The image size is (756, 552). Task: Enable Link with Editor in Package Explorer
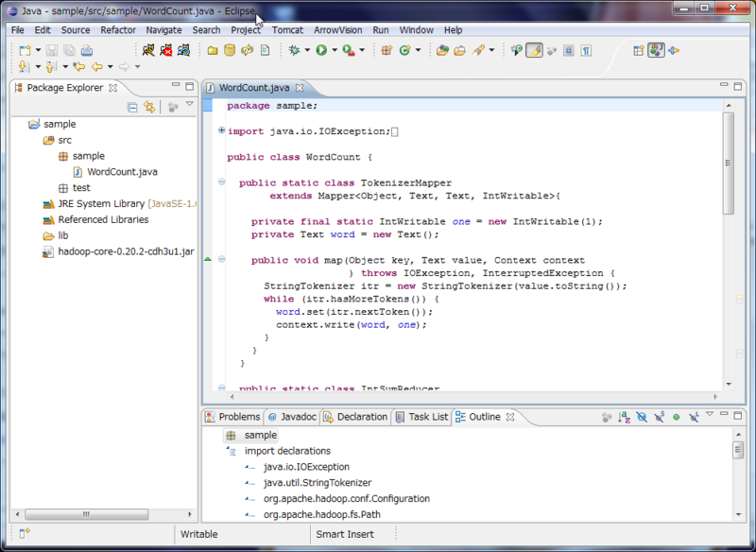tap(148, 108)
